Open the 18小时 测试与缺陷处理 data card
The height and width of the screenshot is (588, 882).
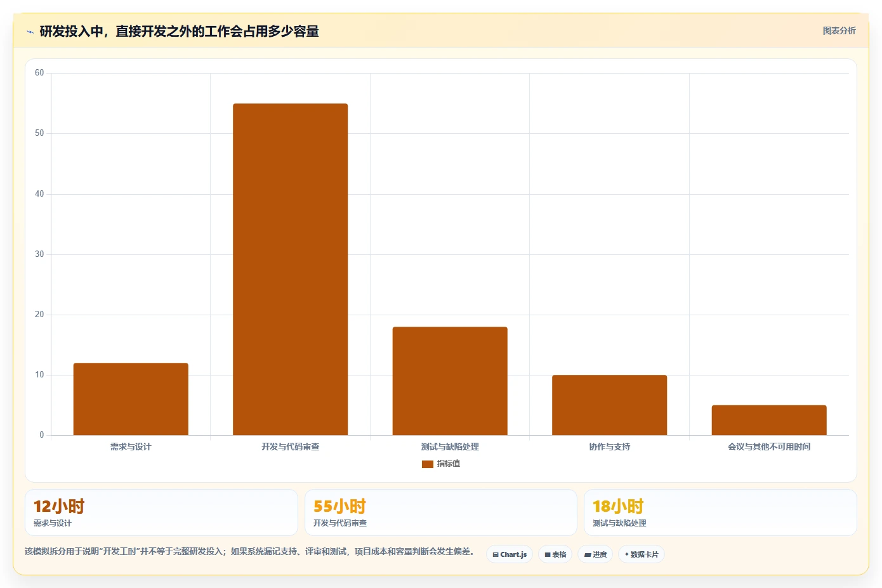(x=720, y=513)
